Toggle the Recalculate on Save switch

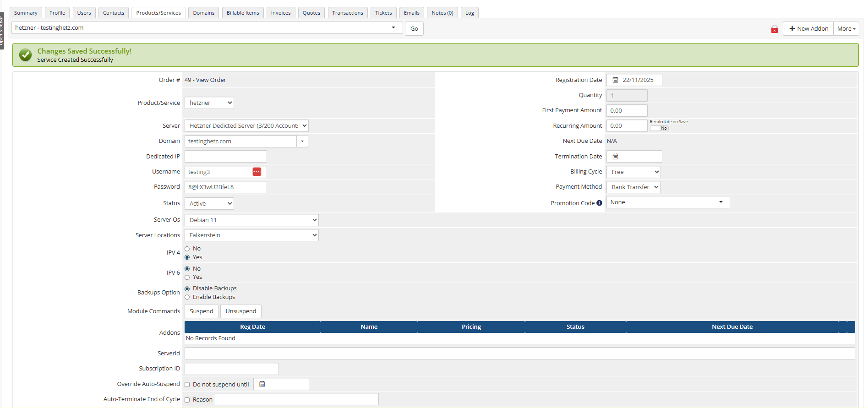click(x=659, y=128)
